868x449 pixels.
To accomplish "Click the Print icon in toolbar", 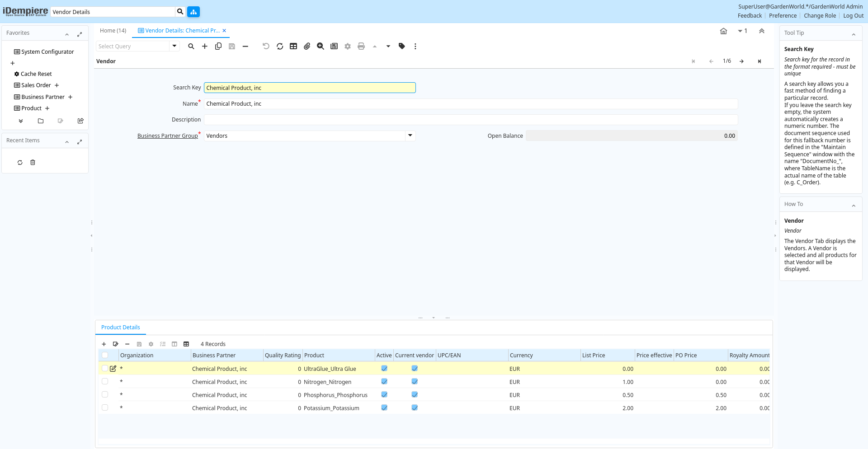I will (x=361, y=46).
